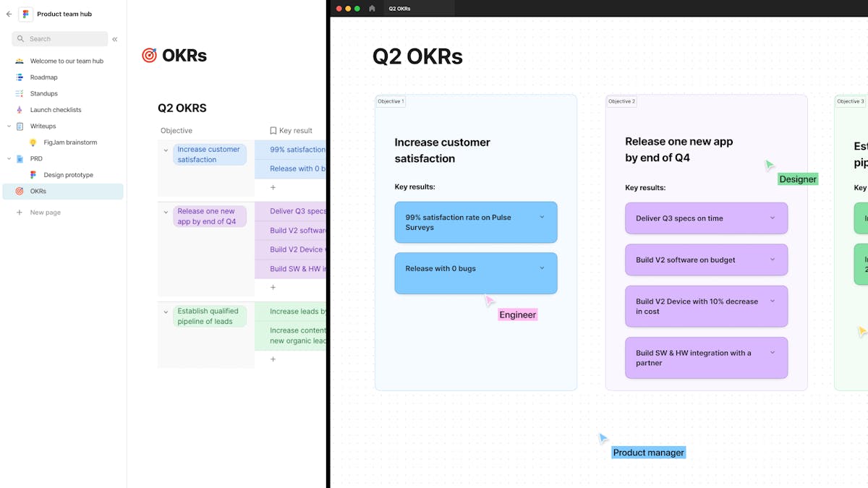Collapse the PRD section in the sidebar
The height and width of the screenshot is (488, 868).
tap(9, 159)
